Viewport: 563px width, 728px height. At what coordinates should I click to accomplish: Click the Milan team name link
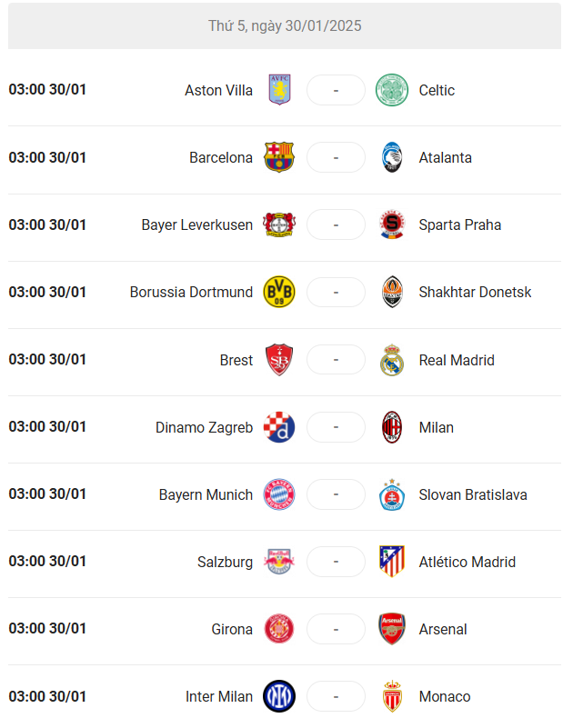click(437, 427)
